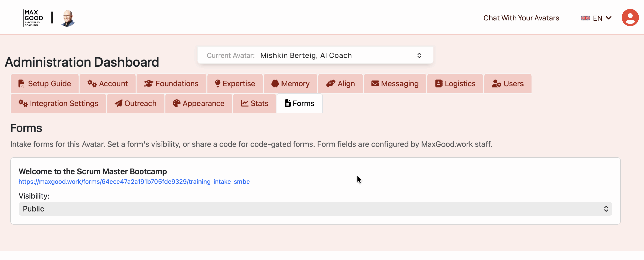
Task: Click the Integration Settings gears icon
Action: (x=23, y=103)
